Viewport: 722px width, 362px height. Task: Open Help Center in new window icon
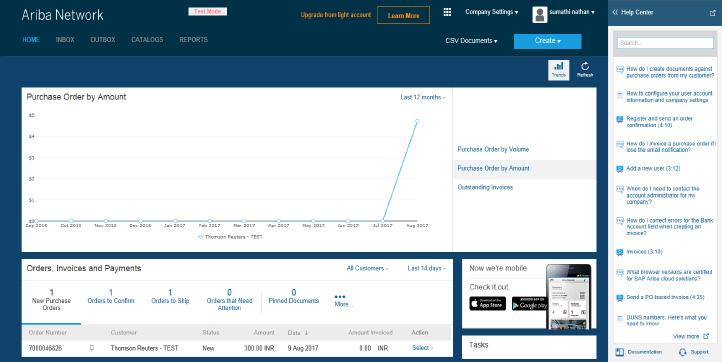pos(713,12)
